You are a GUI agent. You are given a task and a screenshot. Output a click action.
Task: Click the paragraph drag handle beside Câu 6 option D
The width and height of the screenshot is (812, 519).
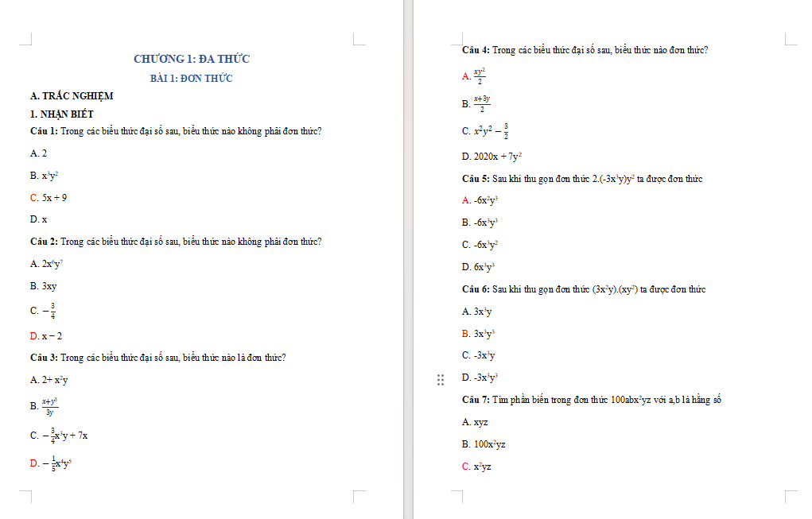tap(440, 381)
